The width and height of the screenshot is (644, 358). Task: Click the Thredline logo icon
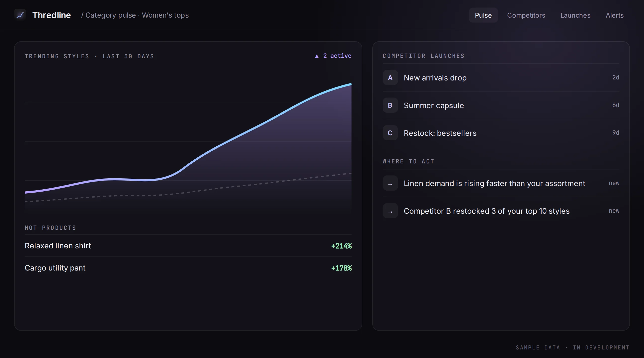20,15
